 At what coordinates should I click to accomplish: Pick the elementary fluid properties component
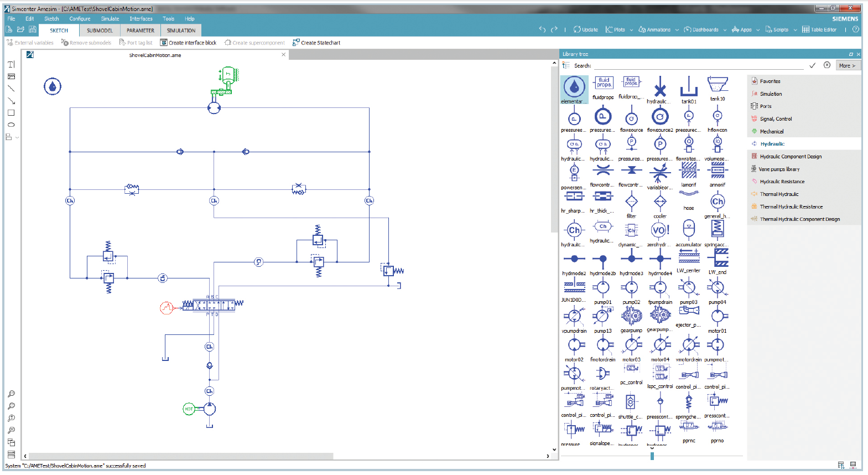click(x=574, y=90)
